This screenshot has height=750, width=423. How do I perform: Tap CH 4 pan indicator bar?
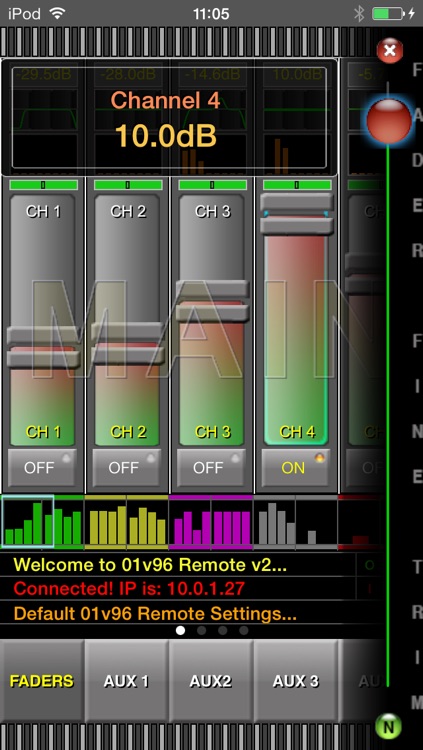pyautogui.click(x=297, y=185)
